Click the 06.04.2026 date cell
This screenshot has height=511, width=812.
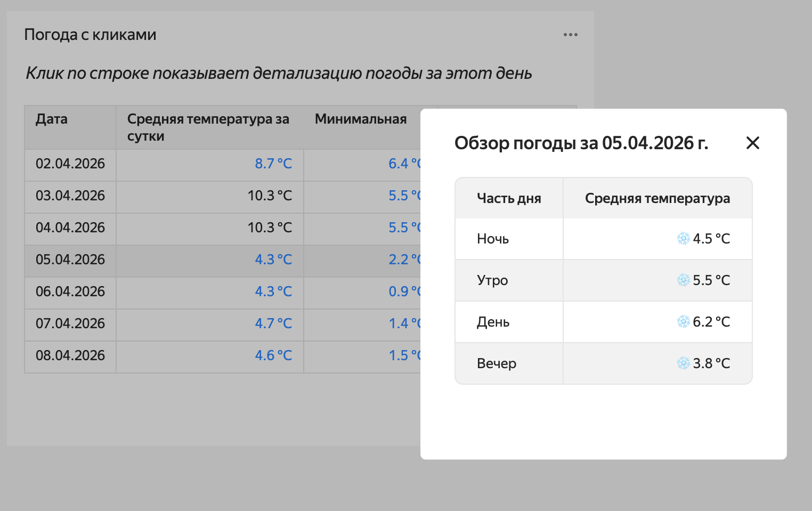click(x=70, y=292)
